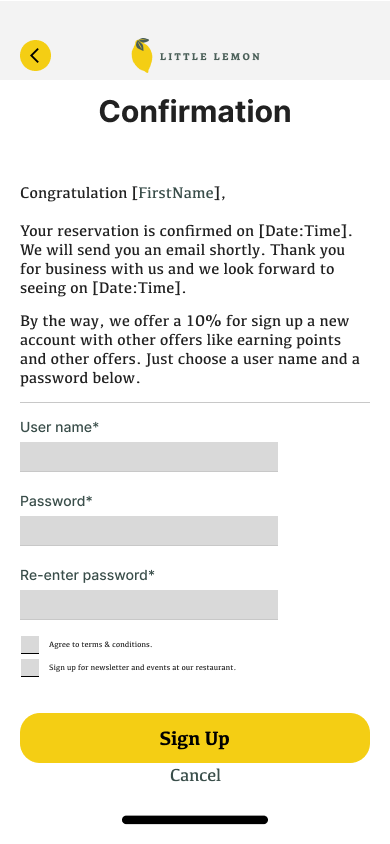Enable newsletter and events sign-up checkbox
390x844 pixels.
point(30,667)
